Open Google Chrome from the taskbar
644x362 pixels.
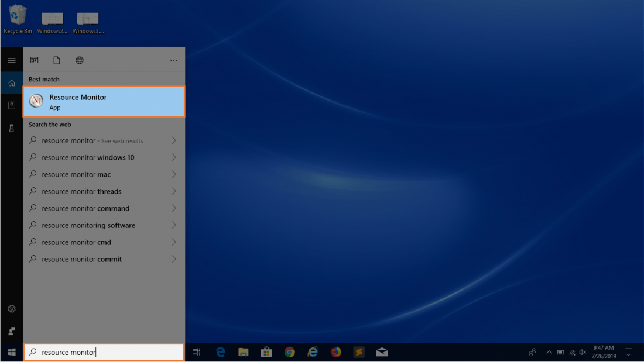click(x=289, y=352)
